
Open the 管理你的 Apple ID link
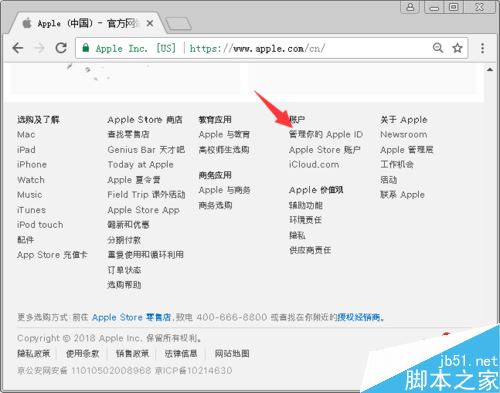point(326,135)
